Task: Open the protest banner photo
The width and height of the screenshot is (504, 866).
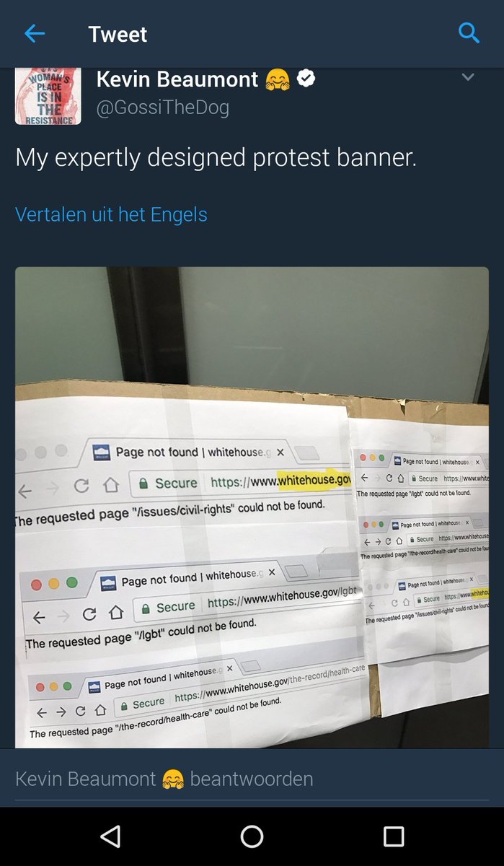Action: [x=252, y=507]
